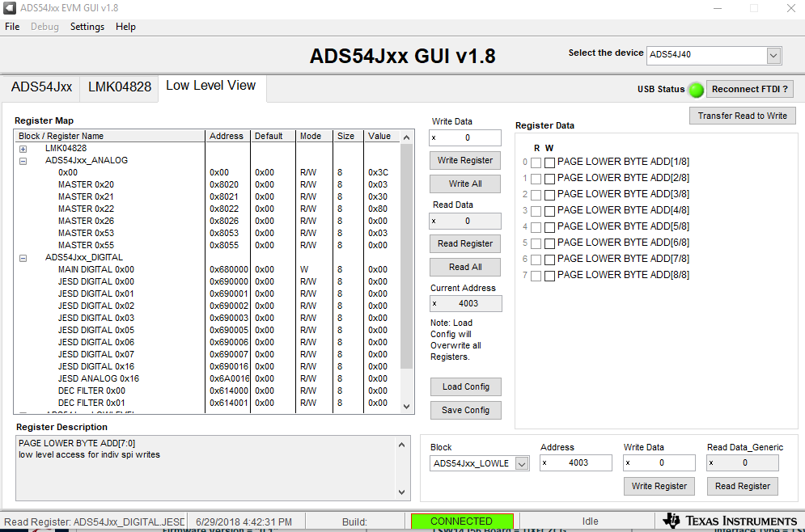Image resolution: width=805 pixels, height=532 pixels.
Task: Open the File menu
Action: (x=12, y=27)
